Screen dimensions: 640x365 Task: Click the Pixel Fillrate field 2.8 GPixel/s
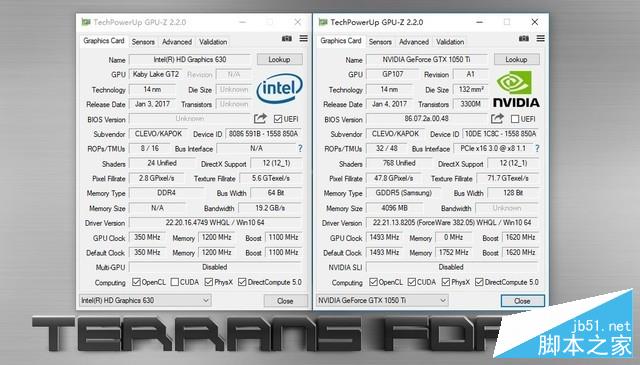(x=156, y=178)
